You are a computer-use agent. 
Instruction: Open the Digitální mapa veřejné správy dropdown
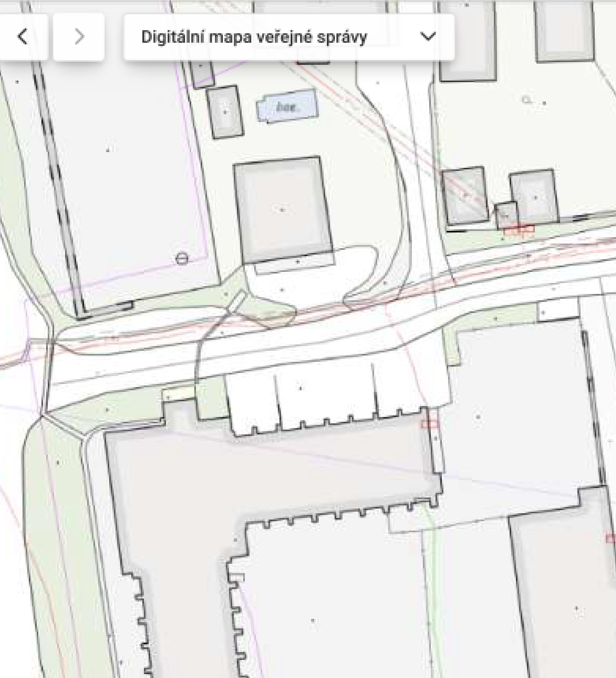[x=289, y=37]
